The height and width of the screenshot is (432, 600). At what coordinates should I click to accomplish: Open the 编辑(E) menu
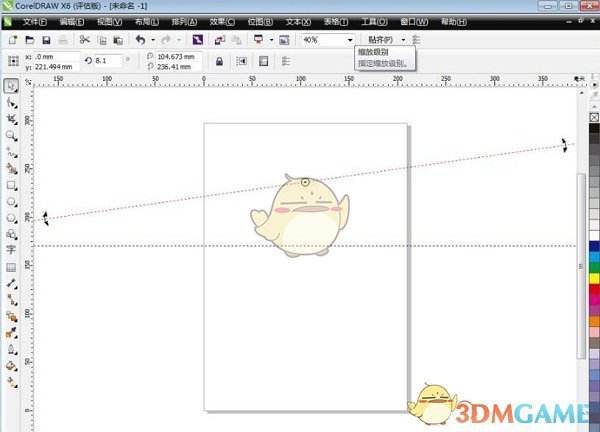72,22
